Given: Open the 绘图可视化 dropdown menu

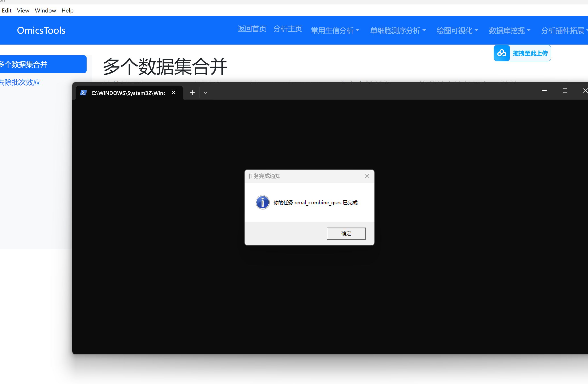Looking at the screenshot, I should tap(457, 31).
